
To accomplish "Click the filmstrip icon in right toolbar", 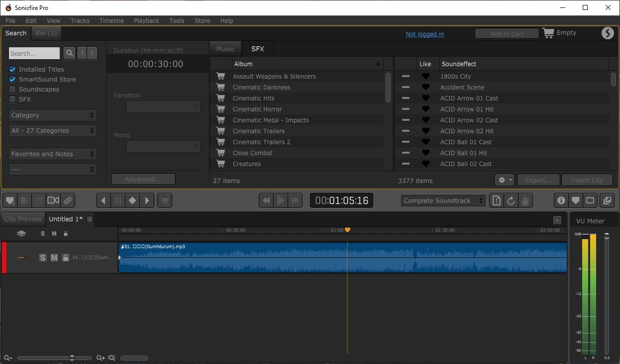I will pyautogui.click(x=590, y=200).
